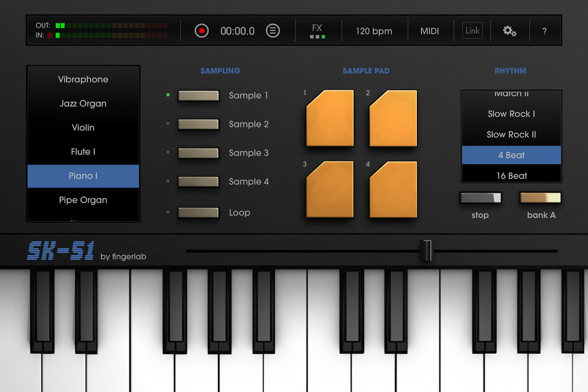
Task: Select Slow Rock II rhythm
Action: [x=512, y=134]
